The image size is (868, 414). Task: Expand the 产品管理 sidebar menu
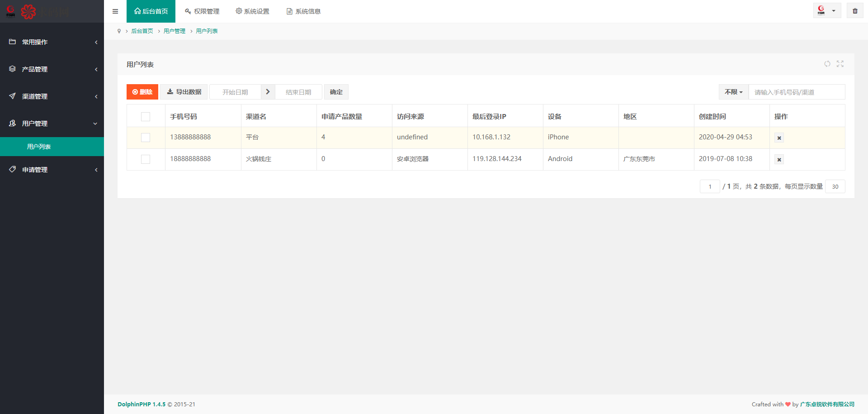click(x=52, y=69)
